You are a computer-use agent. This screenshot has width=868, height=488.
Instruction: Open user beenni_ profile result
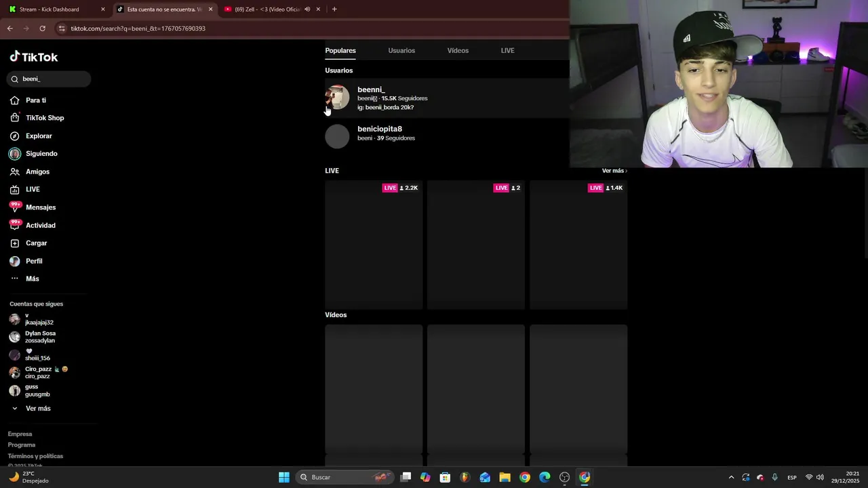[447, 98]
